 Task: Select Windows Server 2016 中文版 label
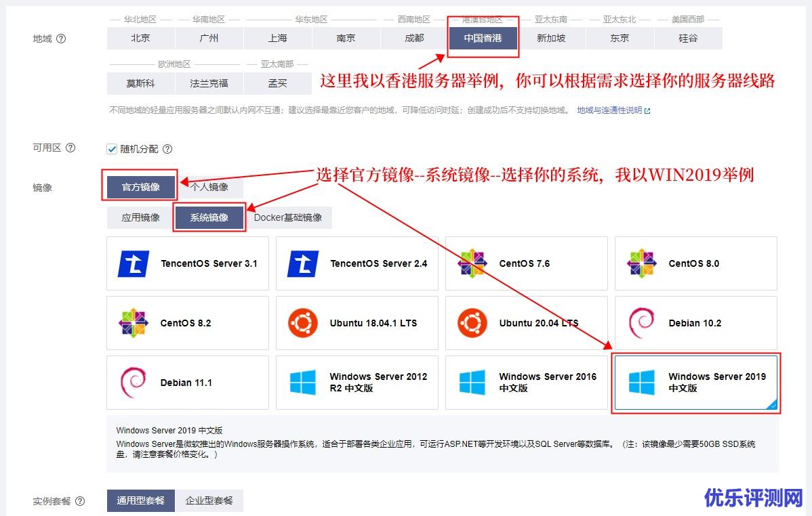click(x=548, y=383)
